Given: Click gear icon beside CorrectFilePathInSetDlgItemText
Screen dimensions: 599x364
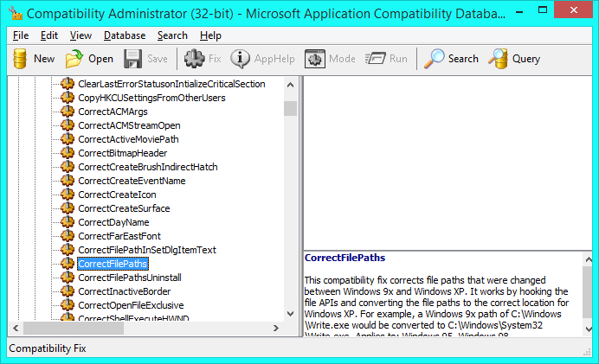Looking at the screenshot, I should (x=68, y=250).
